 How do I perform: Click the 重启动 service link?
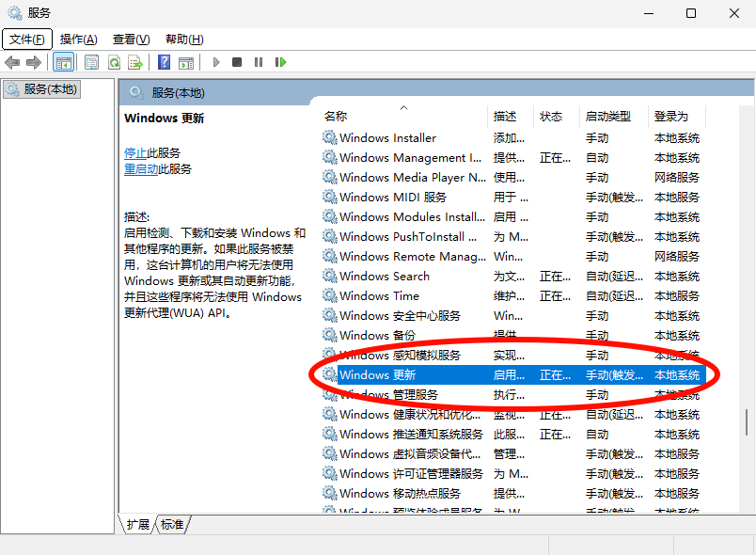[x=141, y=169]
